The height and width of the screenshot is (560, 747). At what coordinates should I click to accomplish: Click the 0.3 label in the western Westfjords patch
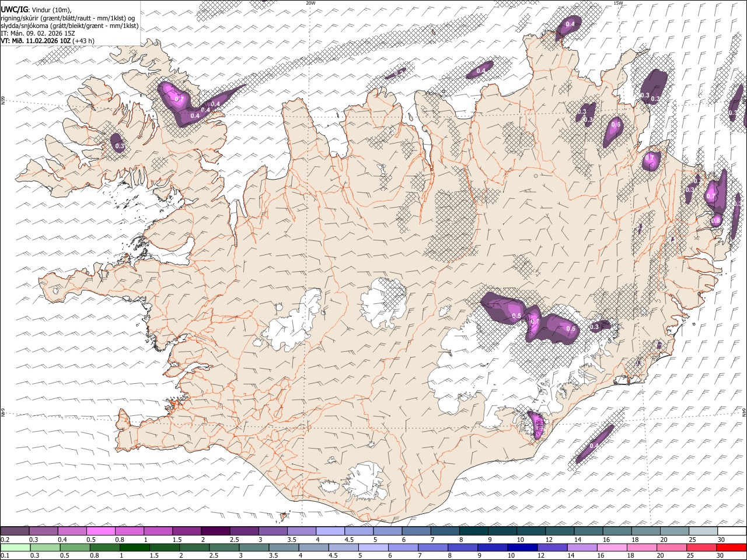[x=120, y=146]
